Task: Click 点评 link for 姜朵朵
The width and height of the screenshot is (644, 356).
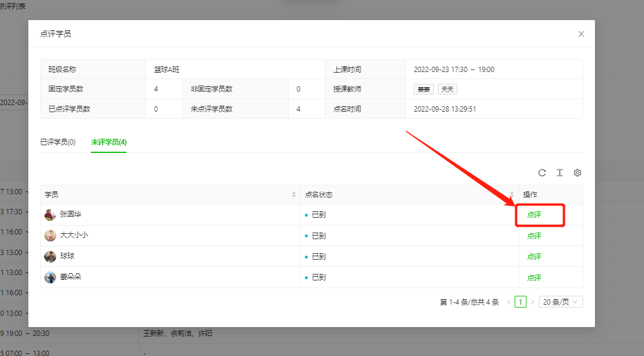Action: 534,277
